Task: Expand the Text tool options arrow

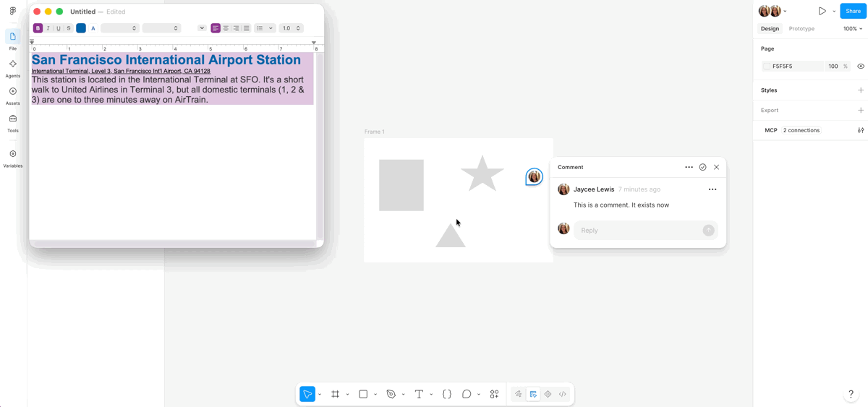Action: (431, 395)
